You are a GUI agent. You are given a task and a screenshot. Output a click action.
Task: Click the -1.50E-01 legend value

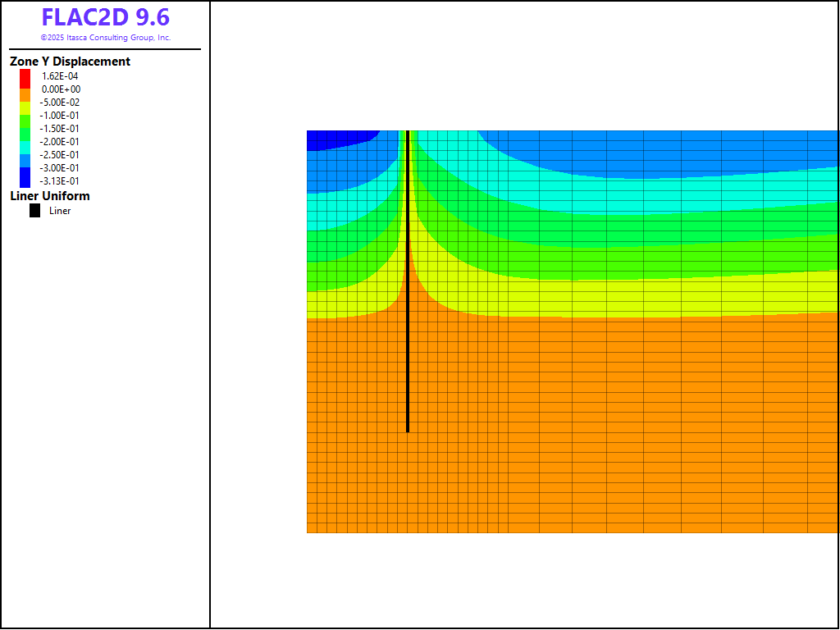pyautogui.click(x=61, y=129)
